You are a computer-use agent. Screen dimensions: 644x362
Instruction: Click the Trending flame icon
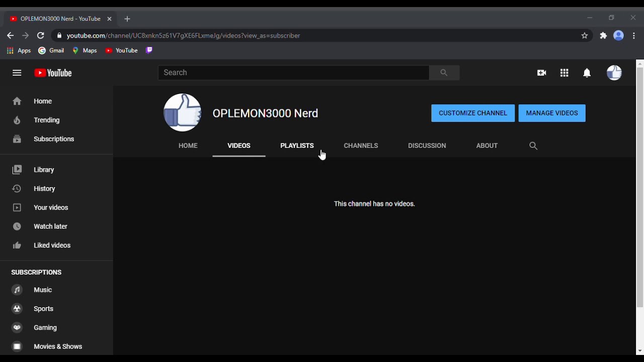pos(17,120)
